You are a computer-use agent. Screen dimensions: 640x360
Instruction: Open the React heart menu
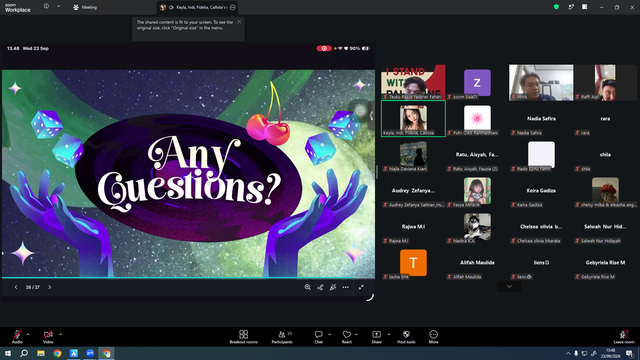347,337
